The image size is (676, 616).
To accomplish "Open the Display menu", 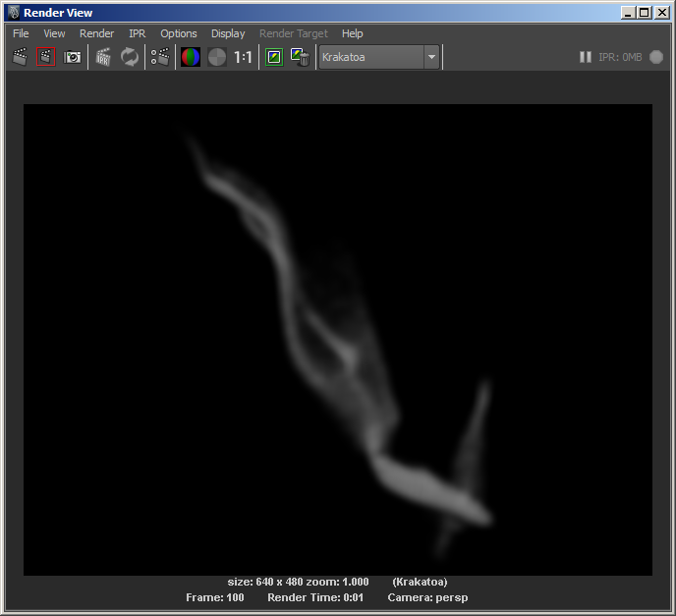I will tap(228, 33).
